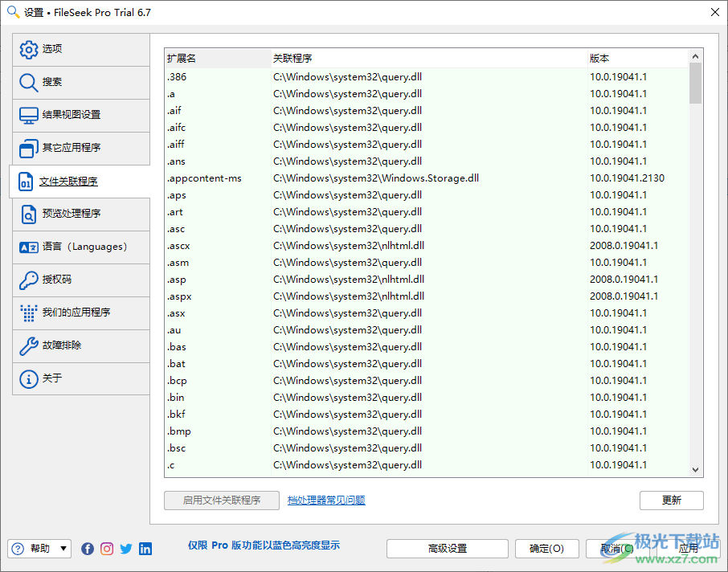
Task: Click the monitor icon for 结果视图设置
Action: tap(28, 116)
